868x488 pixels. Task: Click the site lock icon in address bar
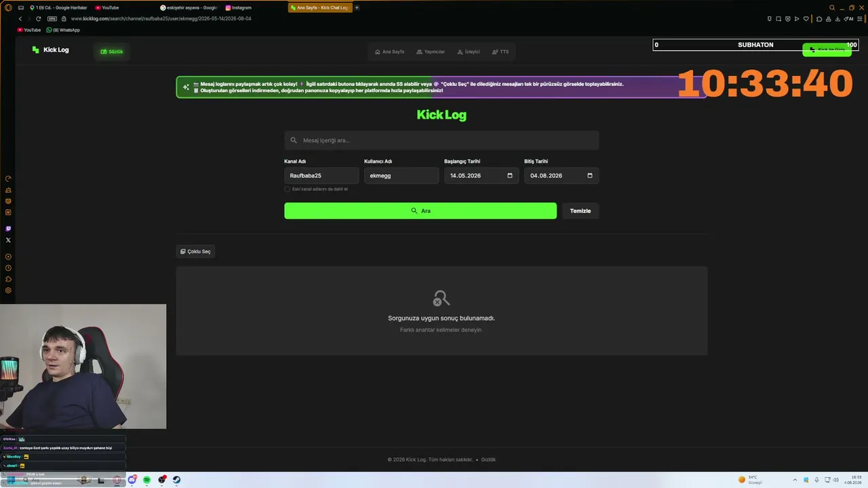pyautogui.click(x=64, y=18)
